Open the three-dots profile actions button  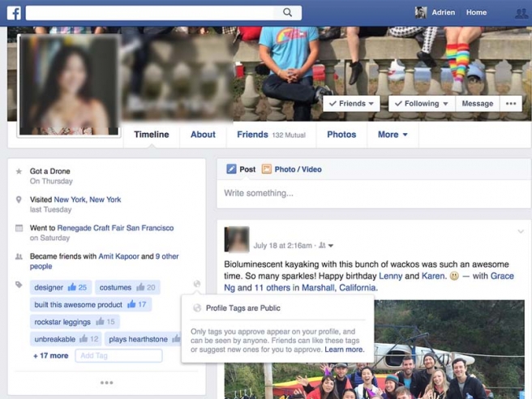pyautogui.click(x=510, y=104)
